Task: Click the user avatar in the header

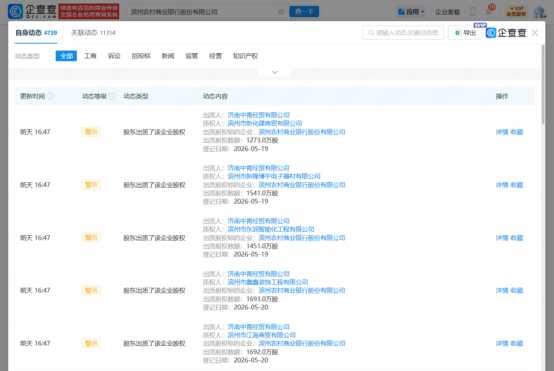Action: tap(540, 12)
